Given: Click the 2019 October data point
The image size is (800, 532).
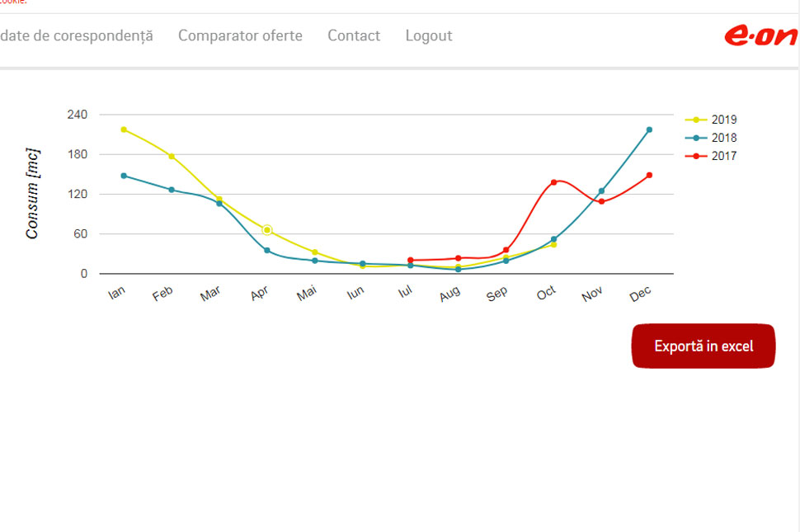Looking at the screenshot, I should (553, 245).
